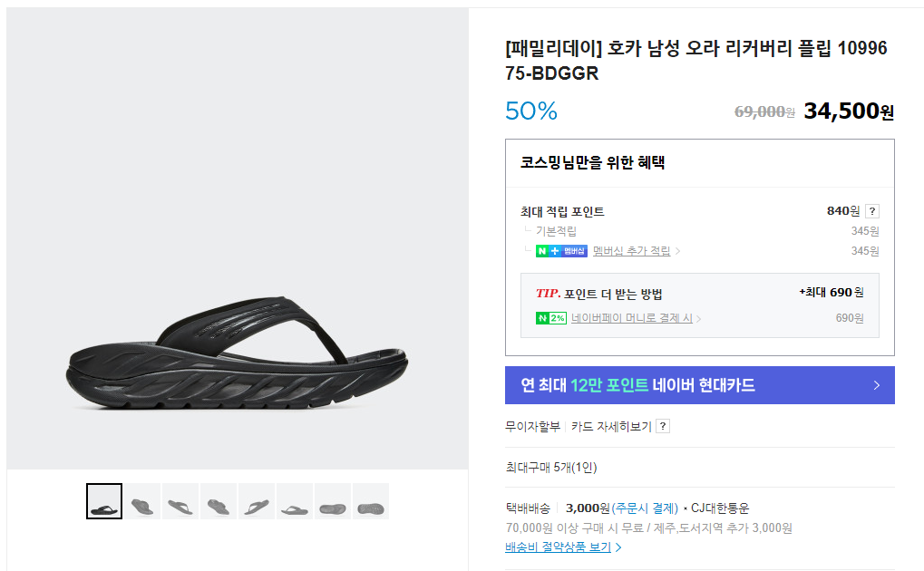Screen dimensions: 924x571
Task: Click the help icon beside 840원 points
Action: pyautogui.click(x=872, y=211)
